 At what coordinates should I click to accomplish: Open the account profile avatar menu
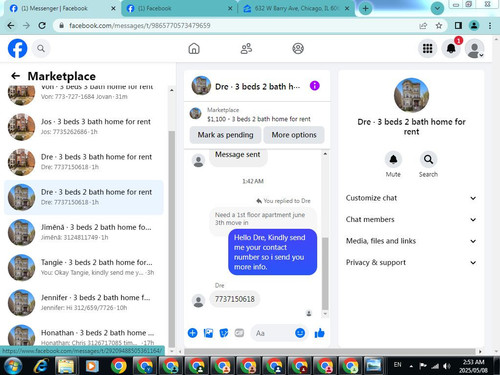tap(475, 49)
